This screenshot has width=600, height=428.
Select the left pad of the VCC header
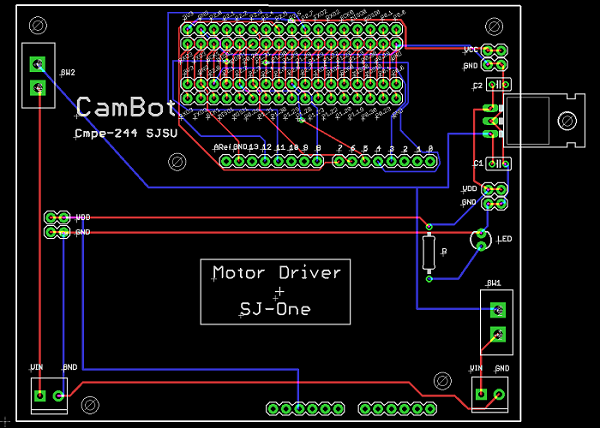tap(488, 50)
